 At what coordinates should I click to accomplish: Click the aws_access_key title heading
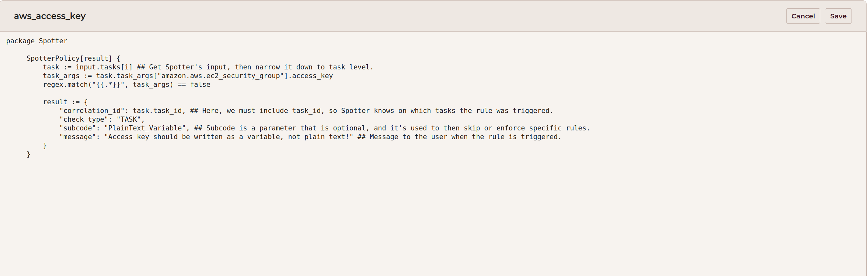click(x=49, y=16)
